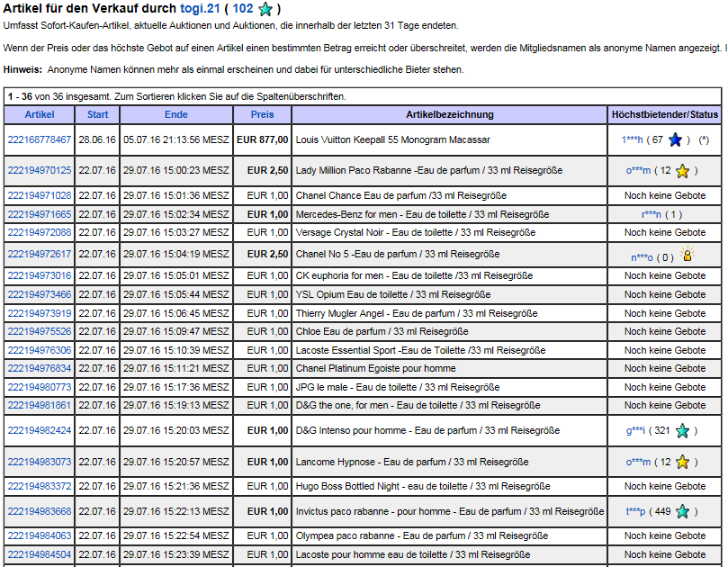Click the price 'EUR 2,50' for Chanel No 5
The height and width of the screenshot is (567, 728).
tap(267, 254)
